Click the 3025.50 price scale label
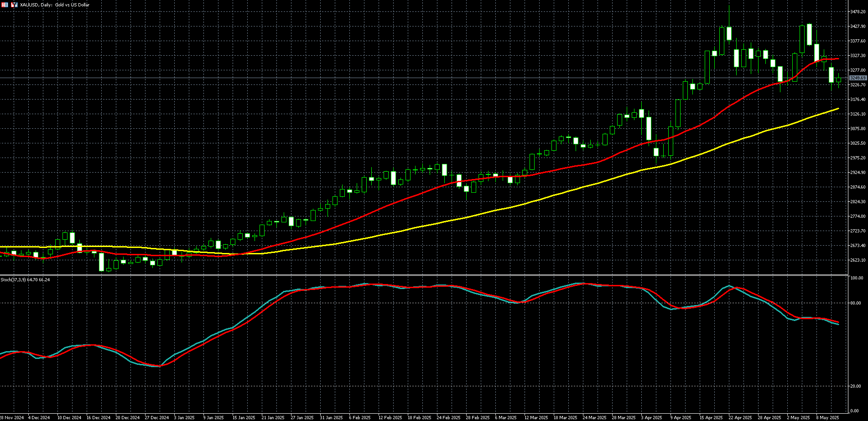 tap(858, 143)
